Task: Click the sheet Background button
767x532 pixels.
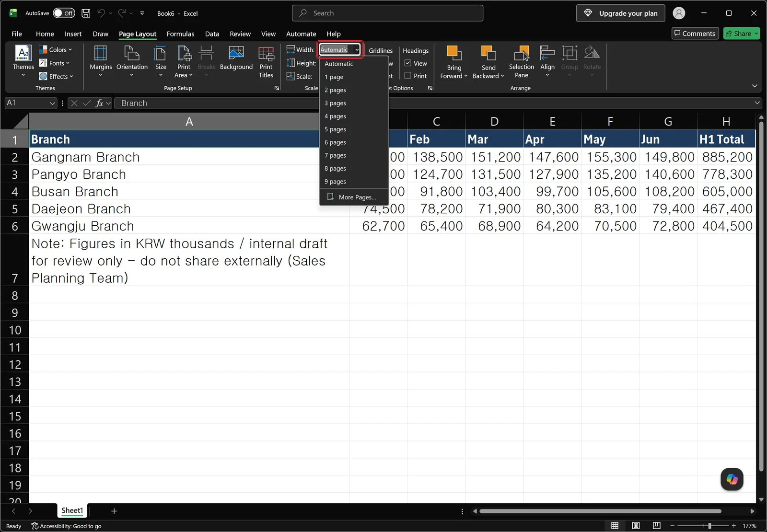Action: click(x=236, y=58)
